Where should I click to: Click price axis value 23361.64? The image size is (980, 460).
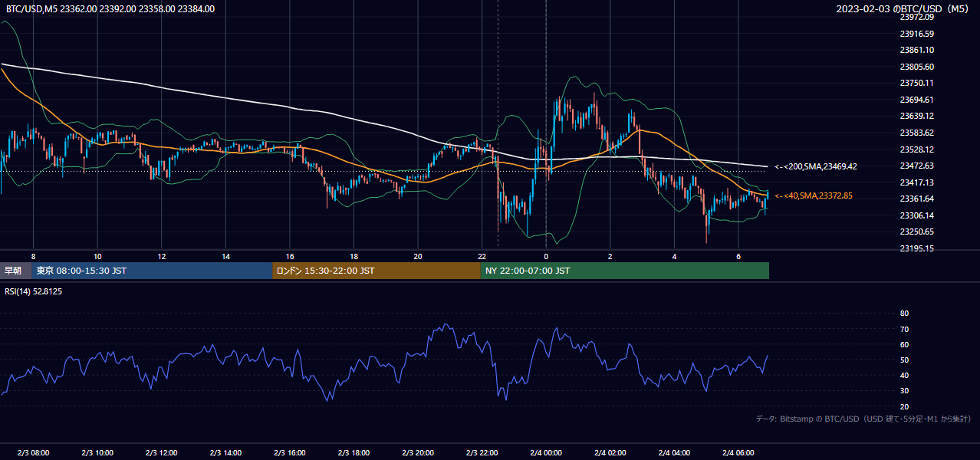916,199
